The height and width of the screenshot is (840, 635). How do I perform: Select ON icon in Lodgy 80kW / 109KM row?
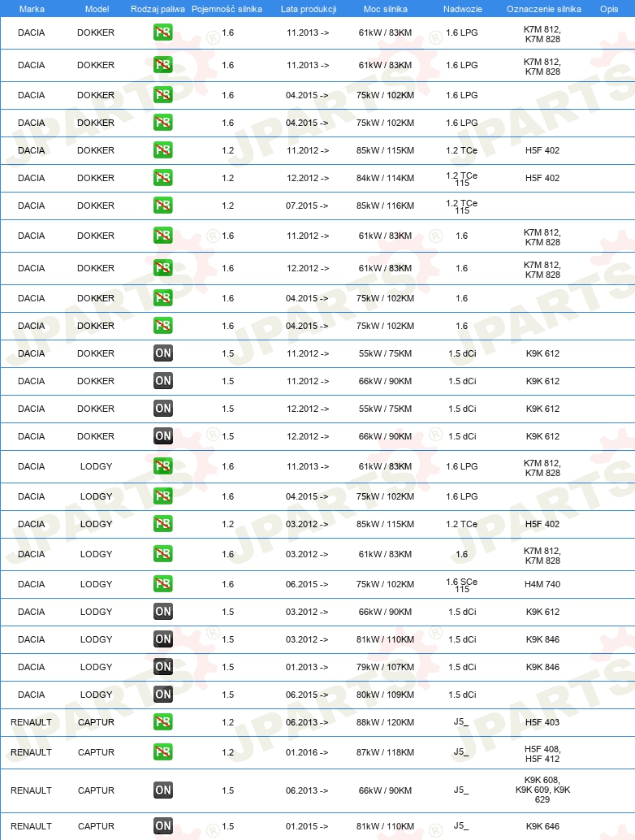pos(162,695)
